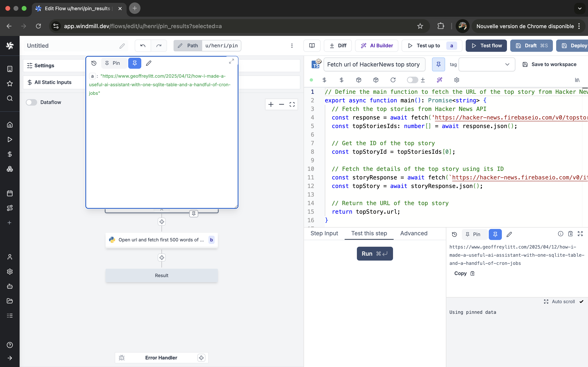The width and height of the screenshot is (588, 367).
Task: Click the step summary input field
Action: coord(374,64)
